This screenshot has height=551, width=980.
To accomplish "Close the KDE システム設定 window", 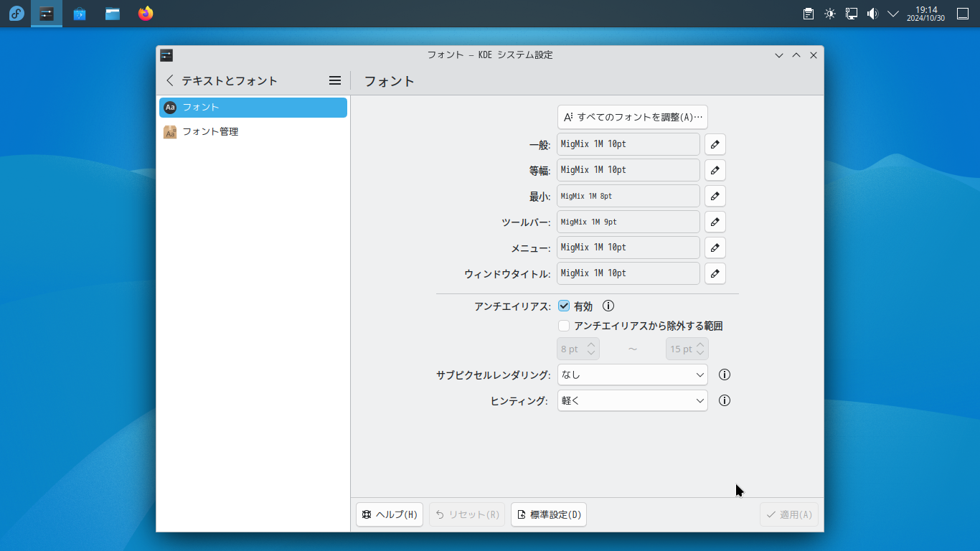I will click(x=814, y=55).
